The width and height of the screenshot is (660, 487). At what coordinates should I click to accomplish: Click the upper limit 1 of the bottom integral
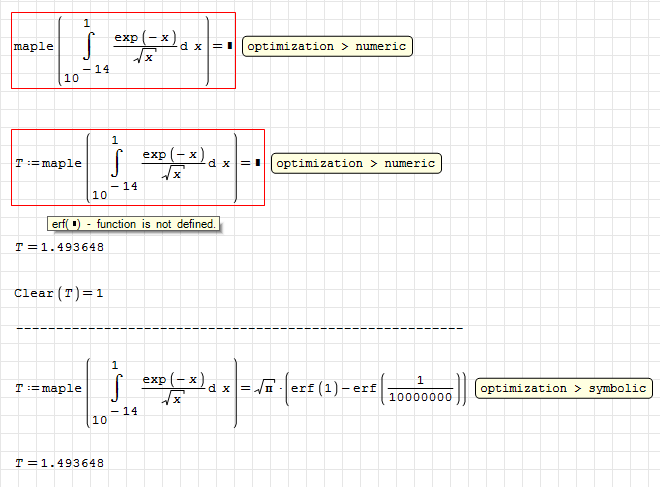(x=115, y=364)
